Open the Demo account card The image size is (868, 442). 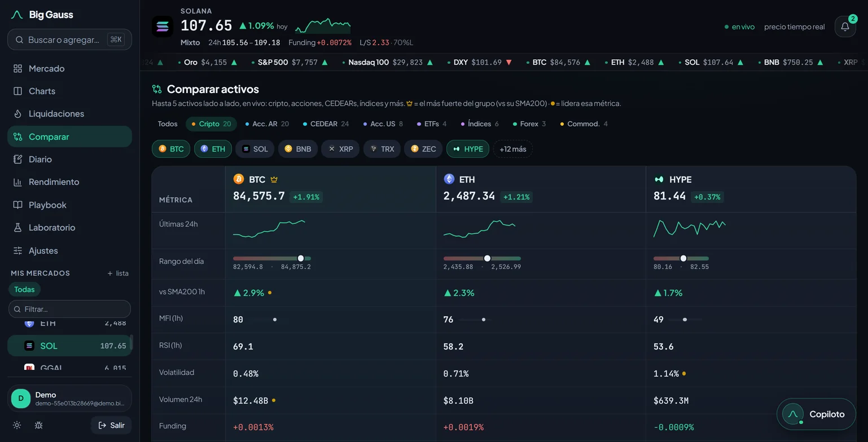[x=69, y=399]
